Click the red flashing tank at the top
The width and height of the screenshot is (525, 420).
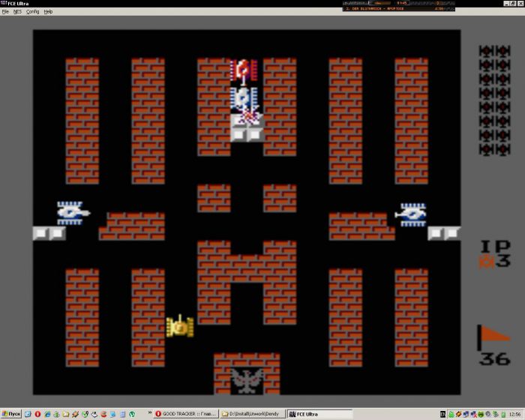pos(244,71)
